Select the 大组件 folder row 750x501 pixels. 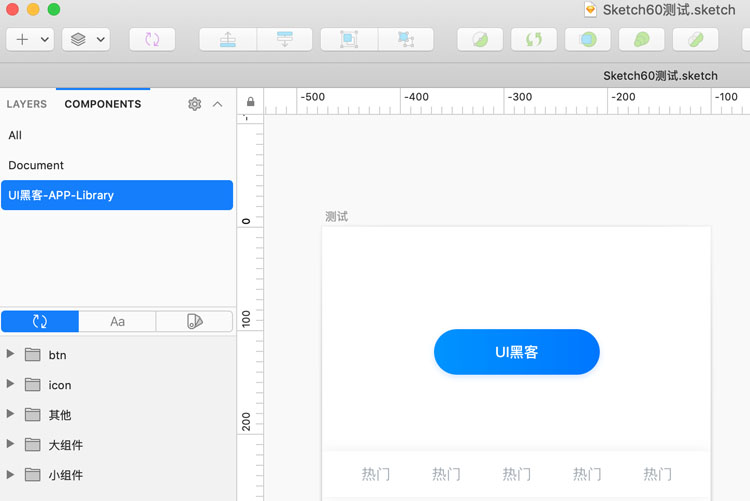point(118,445)
